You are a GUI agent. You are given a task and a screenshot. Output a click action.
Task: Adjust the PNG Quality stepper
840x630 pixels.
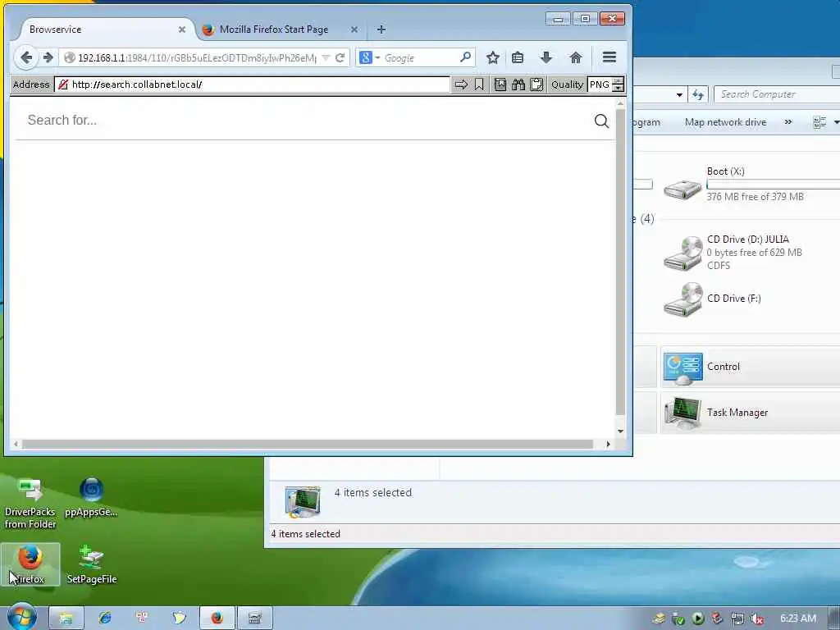pos(619,84)
